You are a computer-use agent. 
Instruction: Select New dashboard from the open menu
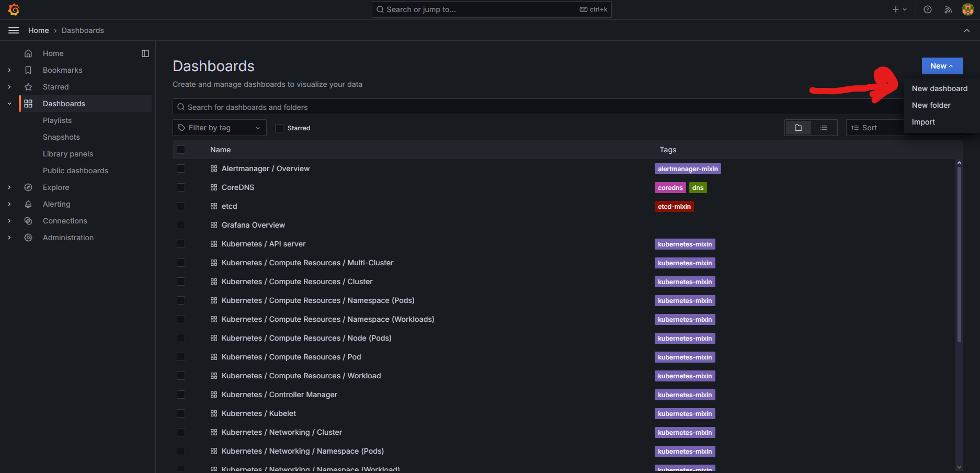click(939, 88)
